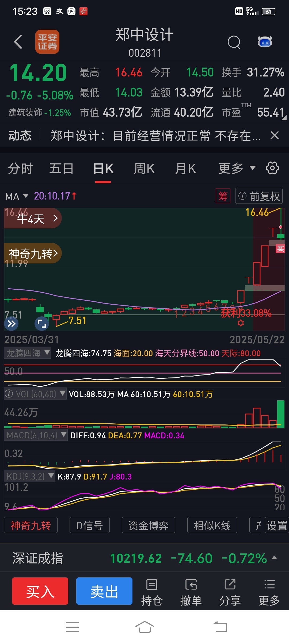Viewport: 289px width, 644px height.
Task: Open 撤单 cancel order icon
Action: 191,592
